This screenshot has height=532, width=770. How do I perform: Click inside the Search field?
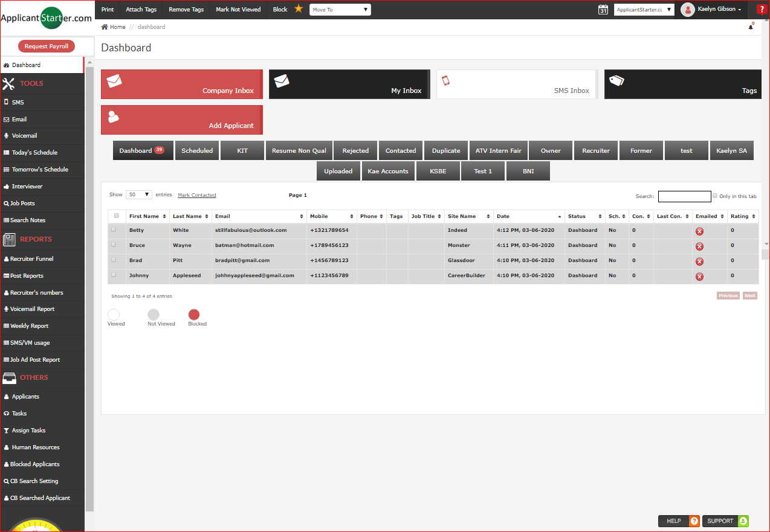click(684, 196)
